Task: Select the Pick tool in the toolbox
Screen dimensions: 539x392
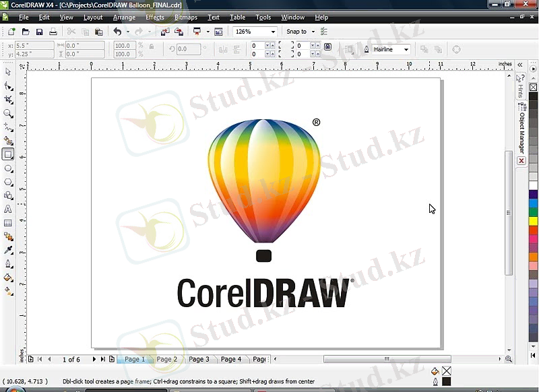Action: point(8,71)
